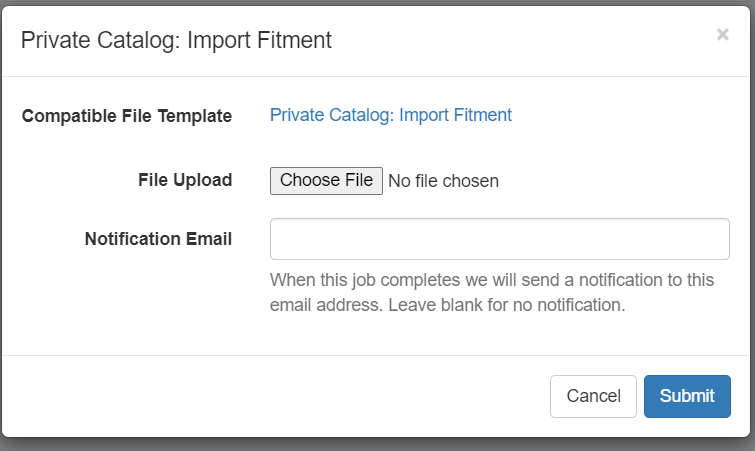Viewport: 755px width, 451px height.
Task: Click the 'No file chosen' text
Action: coord(443,181)
